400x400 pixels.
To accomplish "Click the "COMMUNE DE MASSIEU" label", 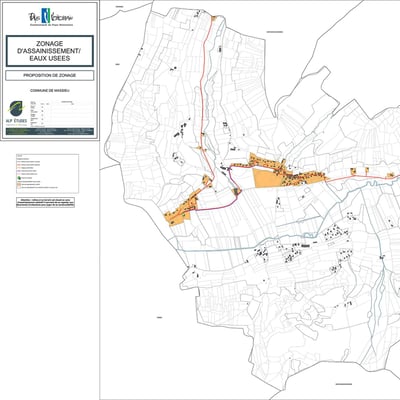I will pyautogui.click(x=50, y=91).
